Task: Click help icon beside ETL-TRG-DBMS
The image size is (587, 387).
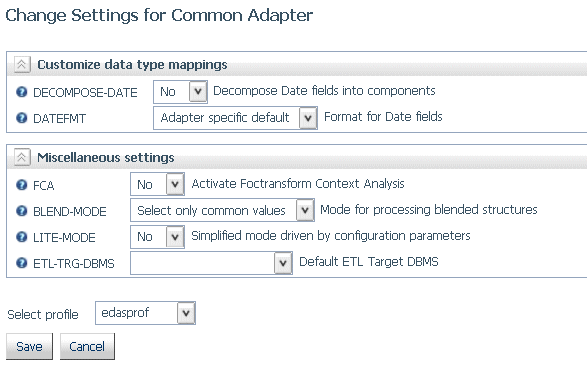Action: coord(22,263)
